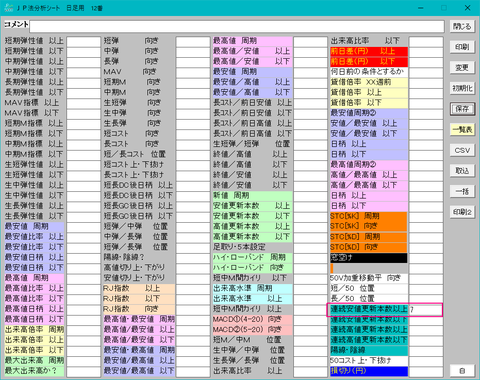Click the 初期化 reset button
480x380 pixels.
(x=462, y=88)
